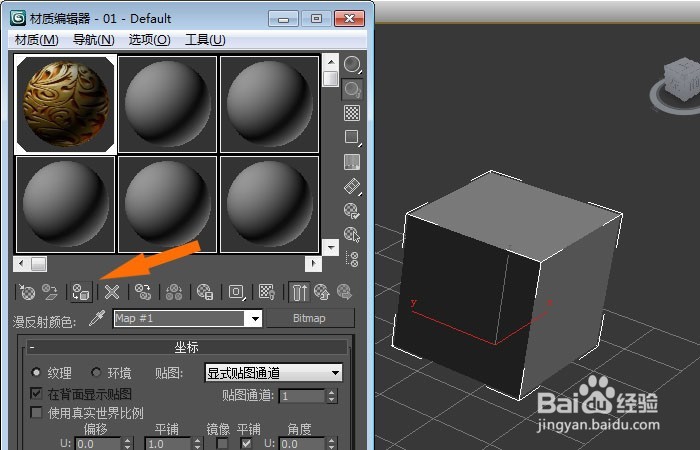Toggle Show Map in Viewport icon

click(x=267, y=292)
